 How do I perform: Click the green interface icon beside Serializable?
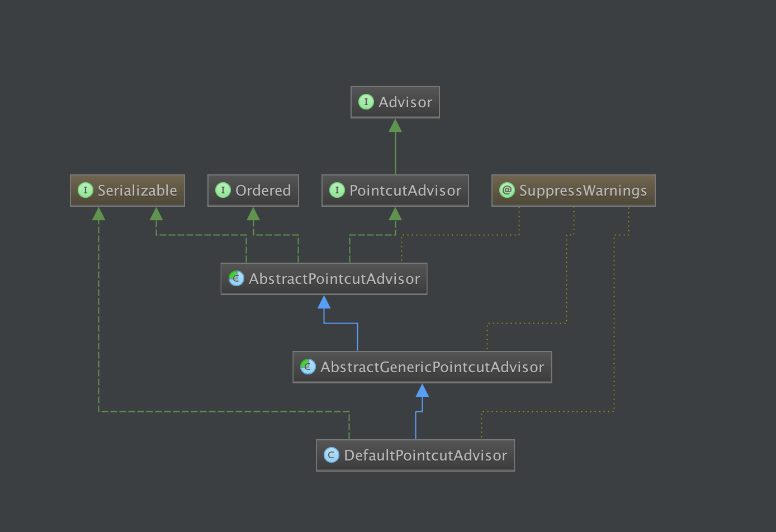click(85, 191)
